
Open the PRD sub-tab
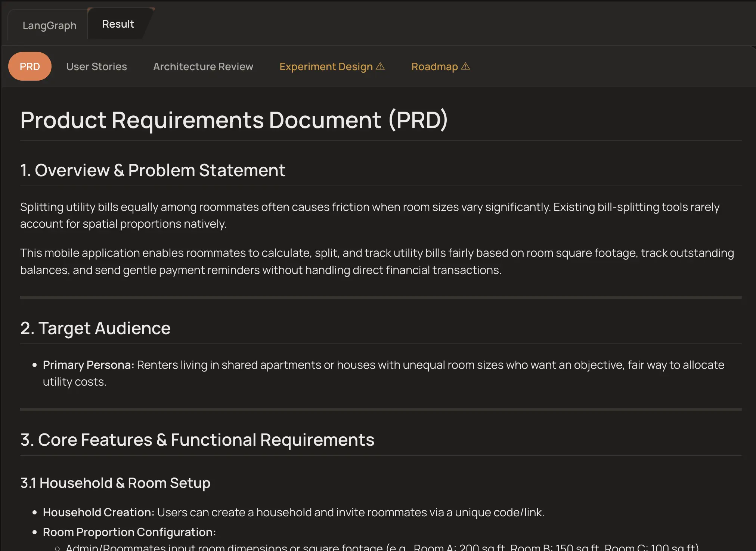coord(30,66)
